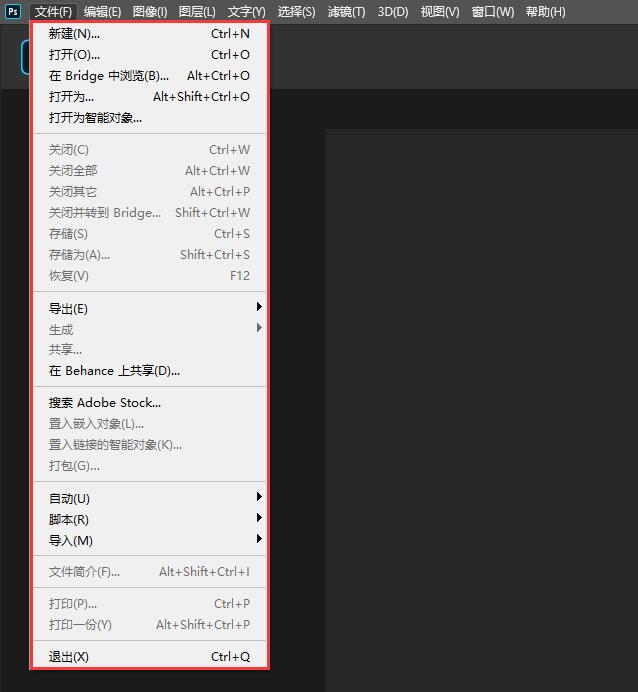Expand the 导入(M) submenu
This screenshot has width=638, height=692.
pyautogui.click(x=150, y=540)
